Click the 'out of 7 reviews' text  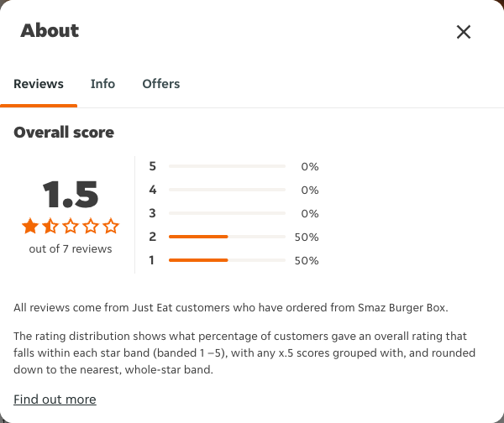(71, 249)
